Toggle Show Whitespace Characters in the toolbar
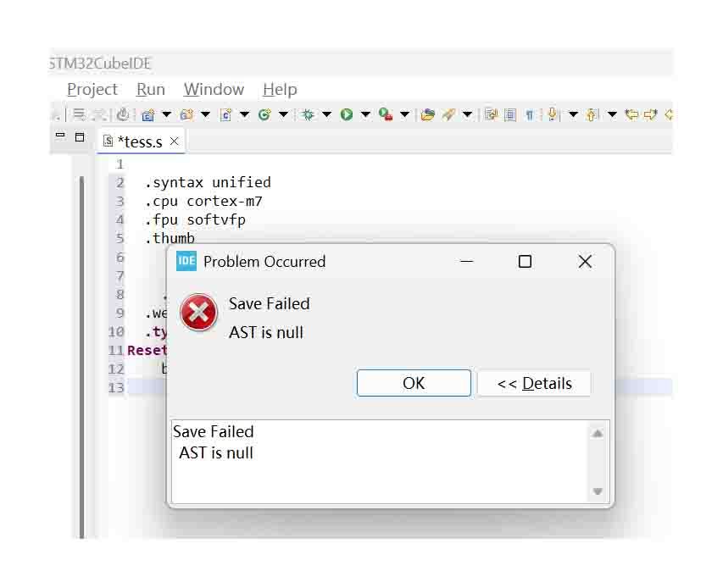Image resolution: width=723 pixels, height=588 pixels. [530, 114]
